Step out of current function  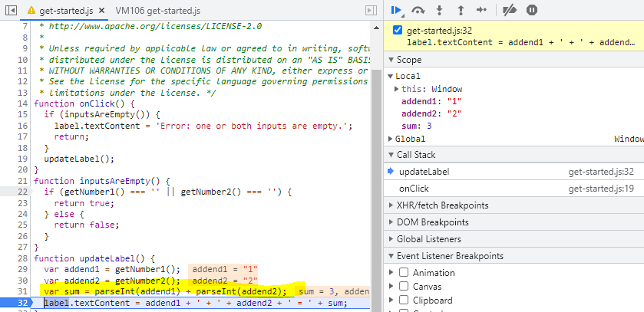[x=461, y=10]
